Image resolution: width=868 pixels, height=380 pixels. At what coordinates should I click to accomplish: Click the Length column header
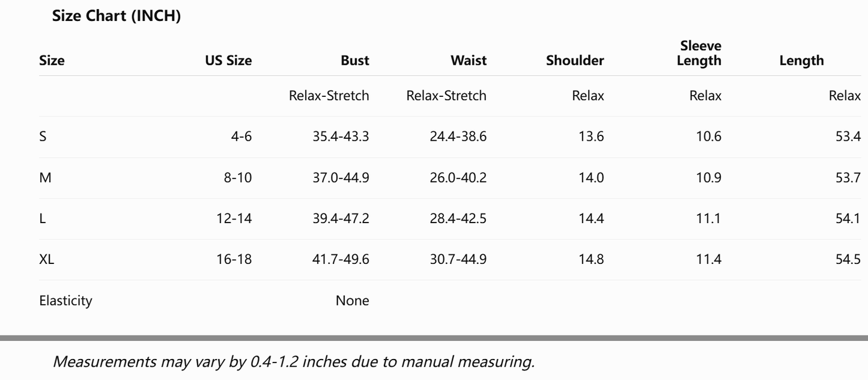801,60
